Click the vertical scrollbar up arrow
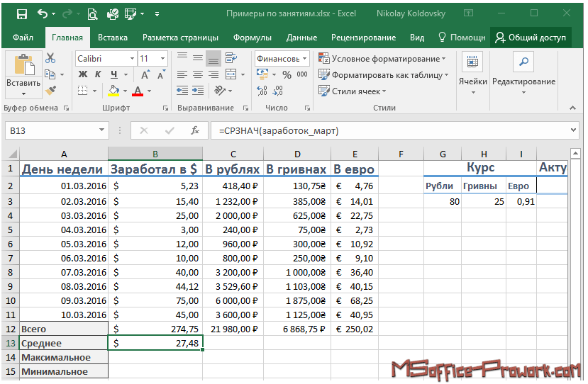The height and width of the screenshot is (384, 588). [x=575, y=153]
